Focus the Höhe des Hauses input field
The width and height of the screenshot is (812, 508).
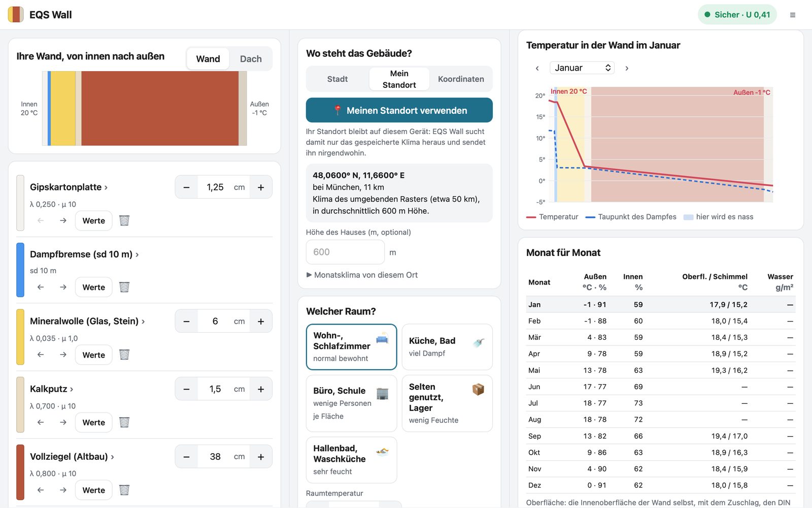click(345, 252)
